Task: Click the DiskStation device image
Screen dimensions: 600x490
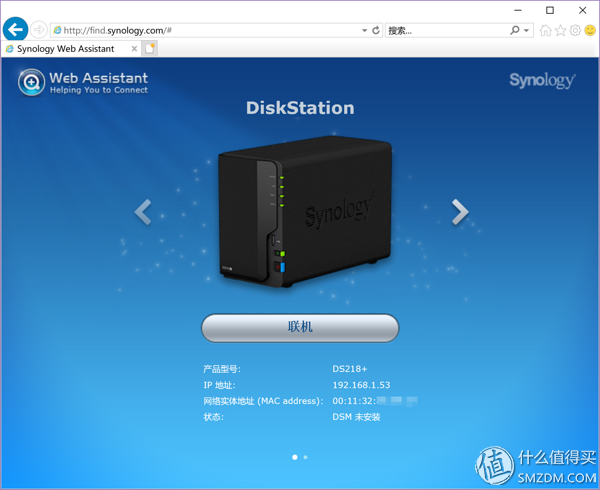Action: point(305,211)
